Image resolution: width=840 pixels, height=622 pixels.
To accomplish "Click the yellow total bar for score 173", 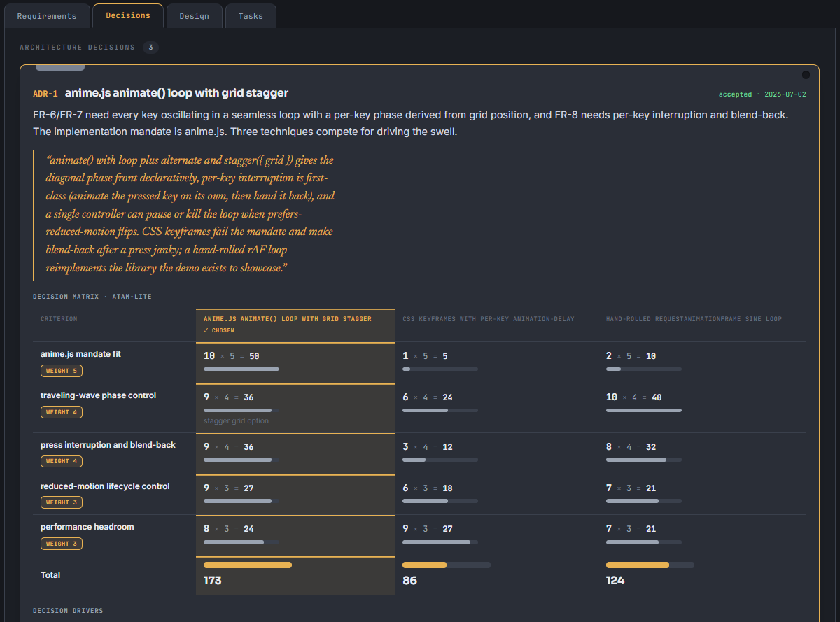I will (x=248, y=565).
